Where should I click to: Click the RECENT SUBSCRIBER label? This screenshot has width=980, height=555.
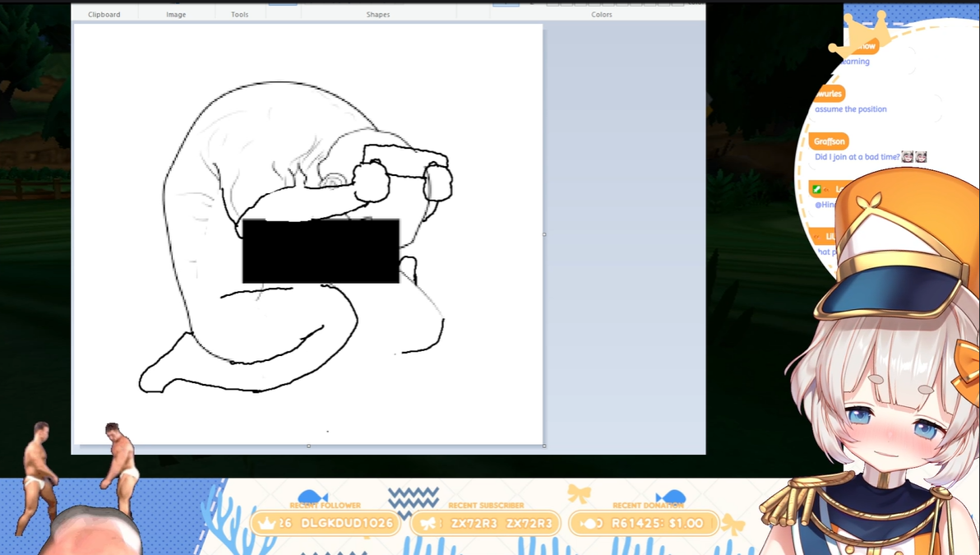coord(486,505)
